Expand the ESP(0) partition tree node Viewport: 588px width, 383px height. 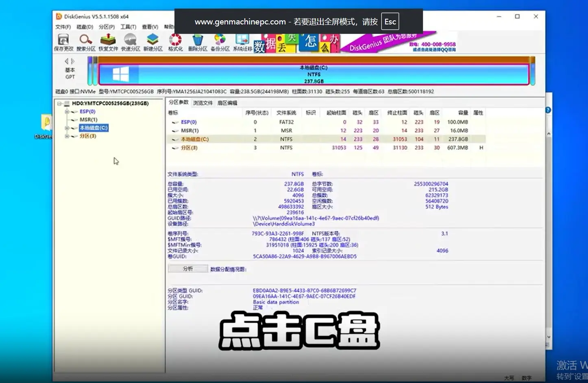pos(67,112)
